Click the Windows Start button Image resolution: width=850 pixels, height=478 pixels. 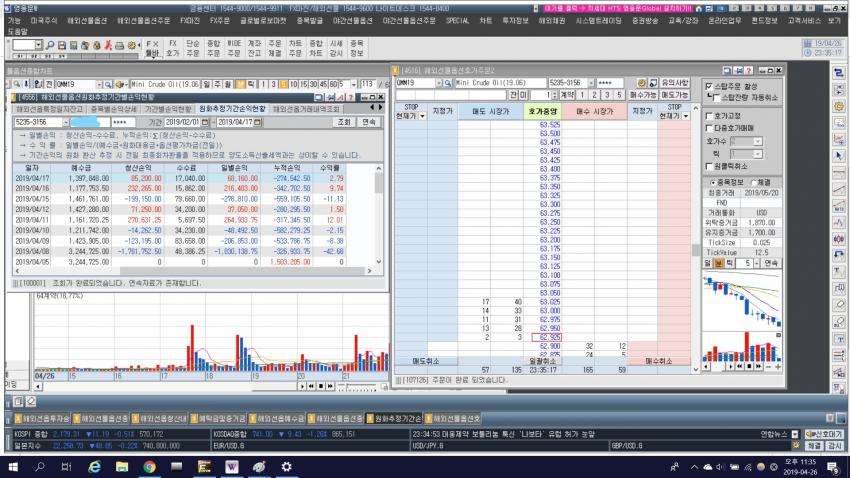12,467
